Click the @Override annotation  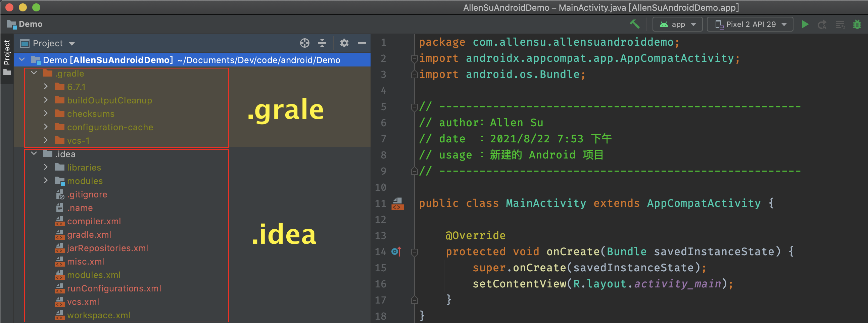(475, 235)
